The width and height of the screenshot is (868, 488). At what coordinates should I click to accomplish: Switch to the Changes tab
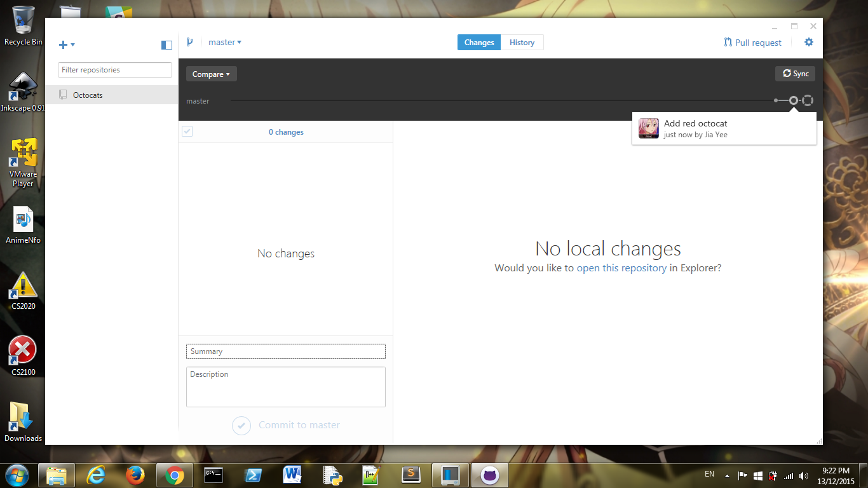point(479,43)
